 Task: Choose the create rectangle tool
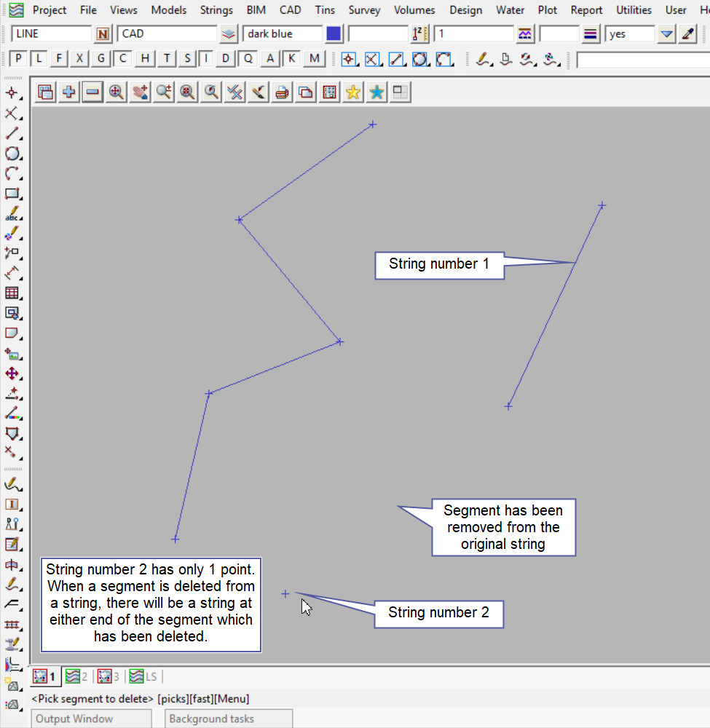pos(12,194)
